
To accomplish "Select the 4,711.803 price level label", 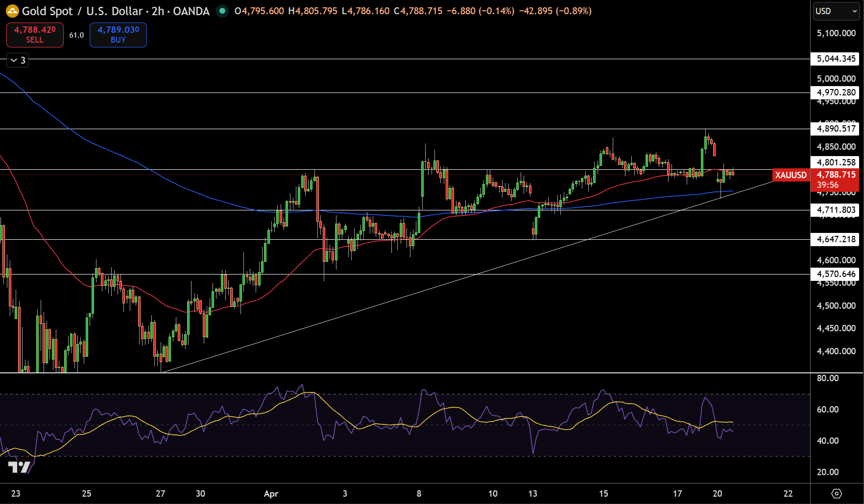I will coord(836,210).
